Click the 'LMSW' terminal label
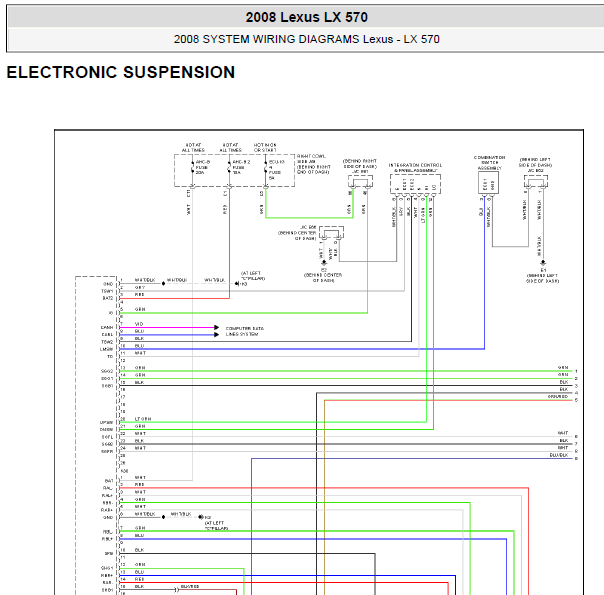 [107, 349]
